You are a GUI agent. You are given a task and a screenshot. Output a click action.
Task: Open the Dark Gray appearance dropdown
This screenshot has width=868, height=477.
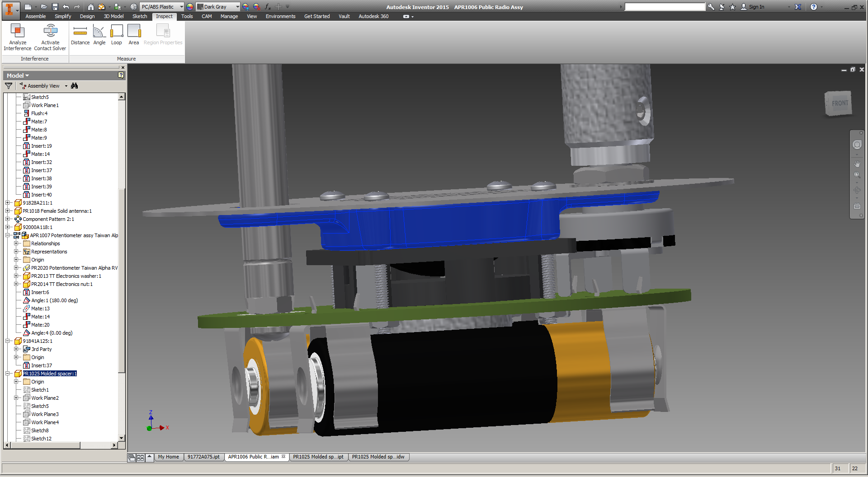(x=237, y=7)
